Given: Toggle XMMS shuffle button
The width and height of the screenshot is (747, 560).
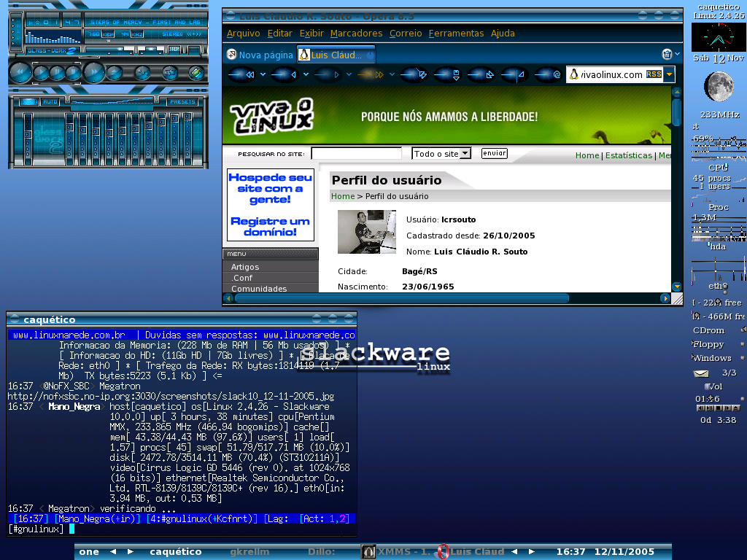Looking at the screenshot, I should click(x=142, y=73).
